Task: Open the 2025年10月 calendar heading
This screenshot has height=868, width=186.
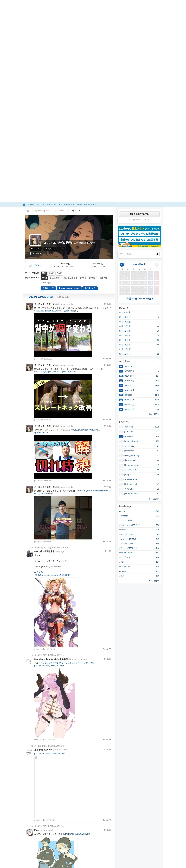Action: click(139, 264)
